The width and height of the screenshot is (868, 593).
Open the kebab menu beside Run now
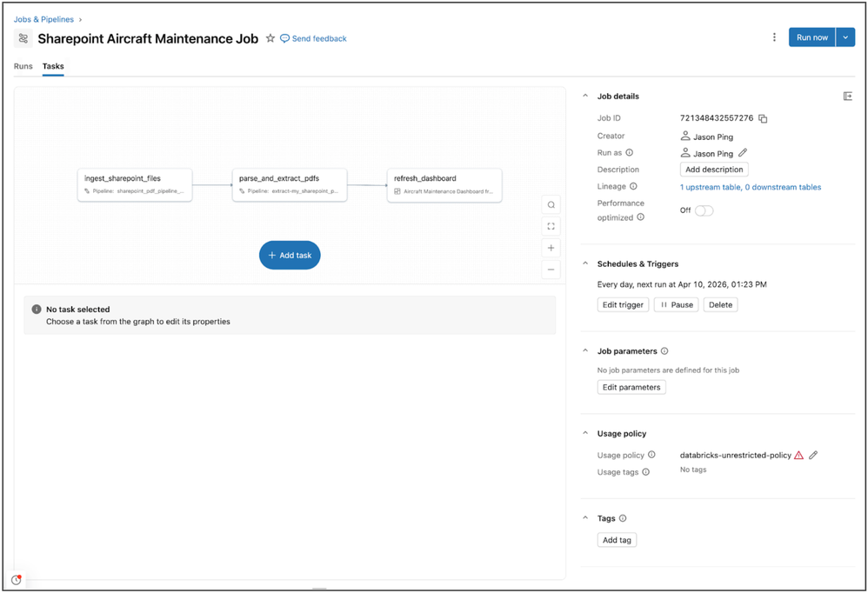[774, 37]
